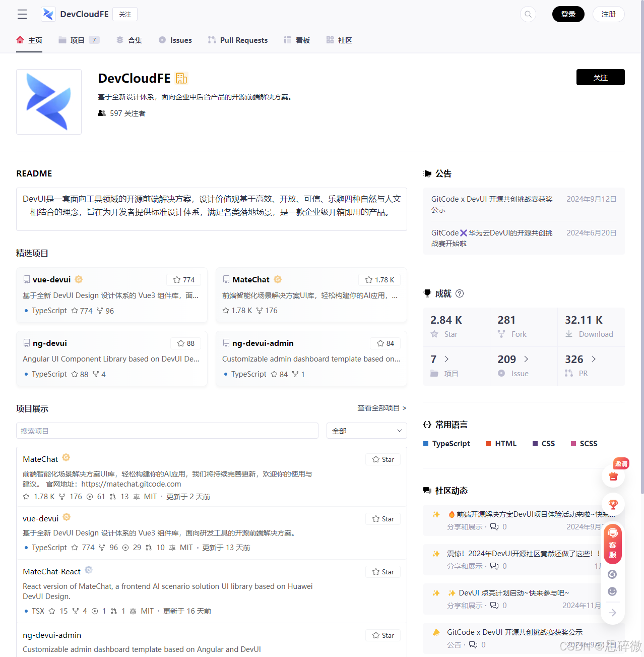644x657 pixels.
Task: Star the vue-devui project in list
Action: (383, 519)
